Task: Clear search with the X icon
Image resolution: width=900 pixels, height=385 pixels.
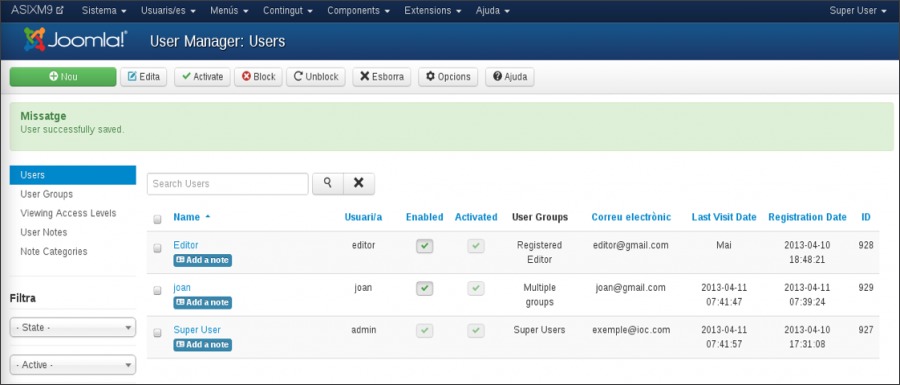Action: [359, 184]
